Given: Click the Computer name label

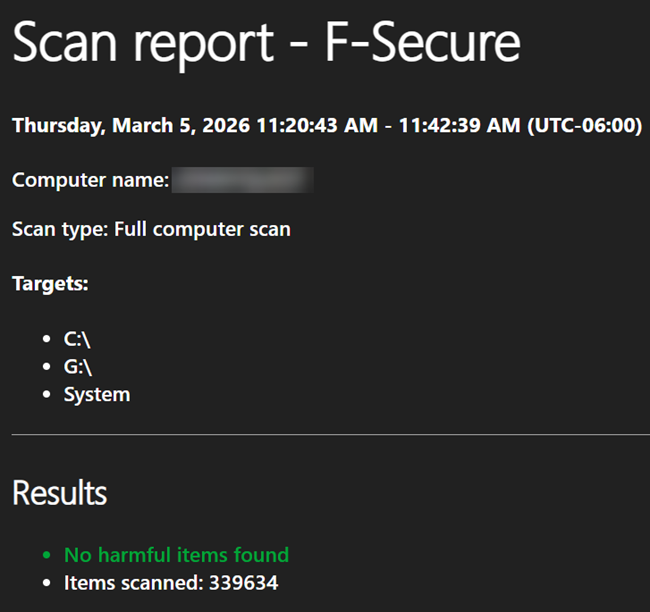Looking at the screenshot, I should click(90, 180).
